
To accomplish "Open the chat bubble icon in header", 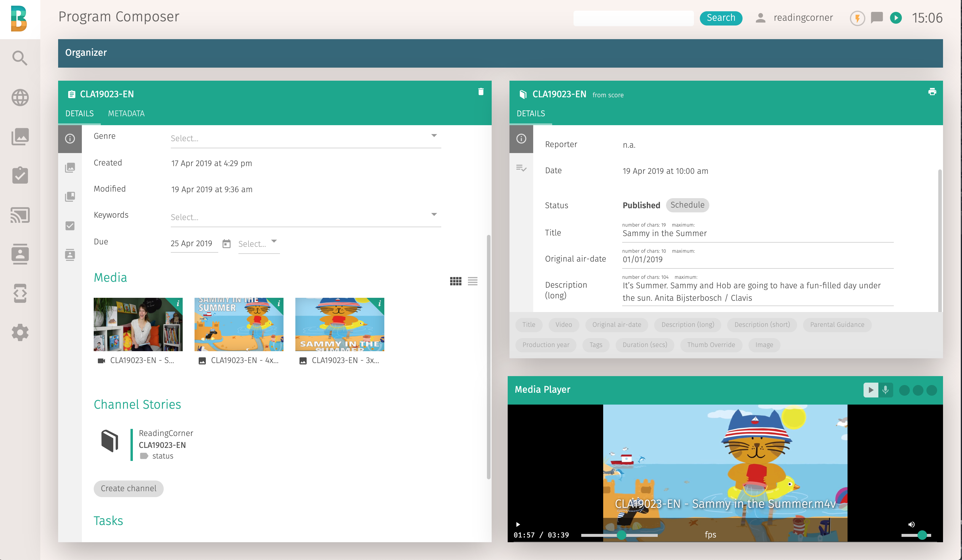I will 877,17.
